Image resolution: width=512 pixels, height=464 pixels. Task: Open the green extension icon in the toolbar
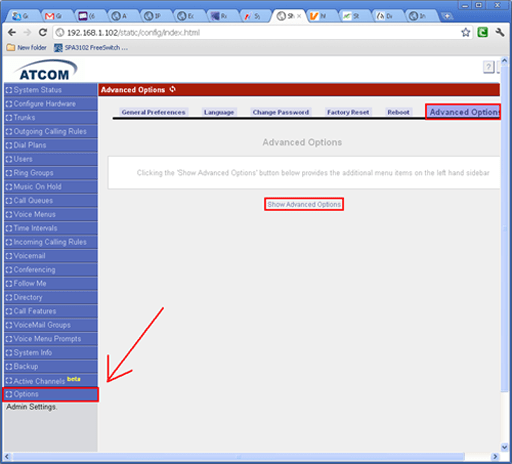point(483,32)
